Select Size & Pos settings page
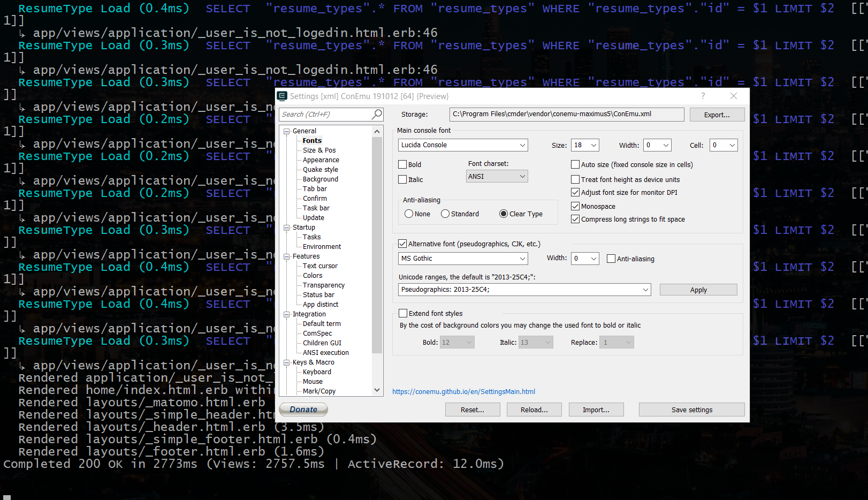The width and height of the screenshot is (868, 500). point(319,150)
